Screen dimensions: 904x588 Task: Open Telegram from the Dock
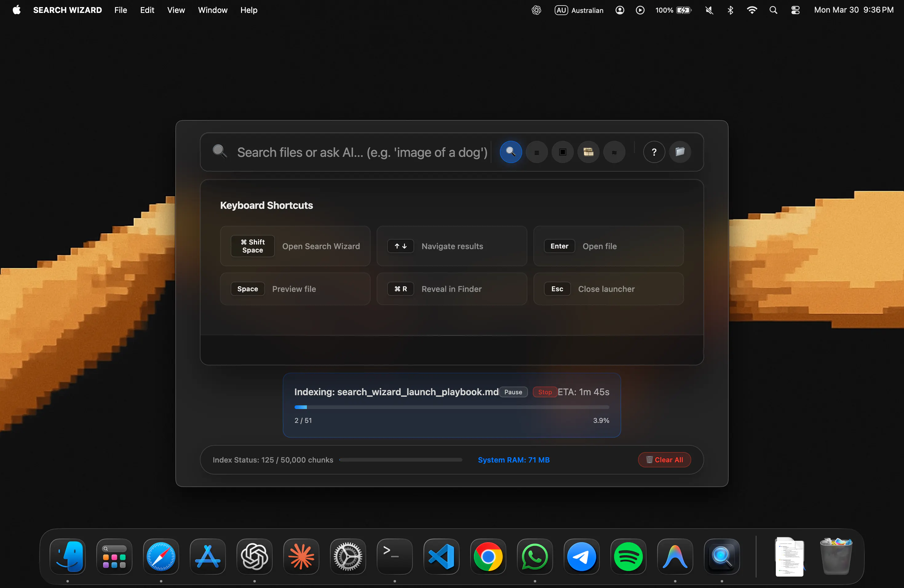pos(581,556)
